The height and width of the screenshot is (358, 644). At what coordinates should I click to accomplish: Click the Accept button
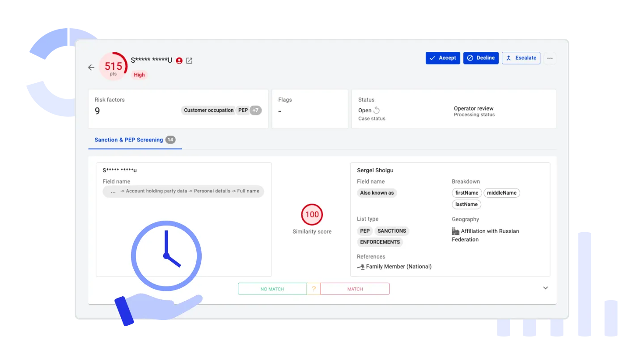443,58
